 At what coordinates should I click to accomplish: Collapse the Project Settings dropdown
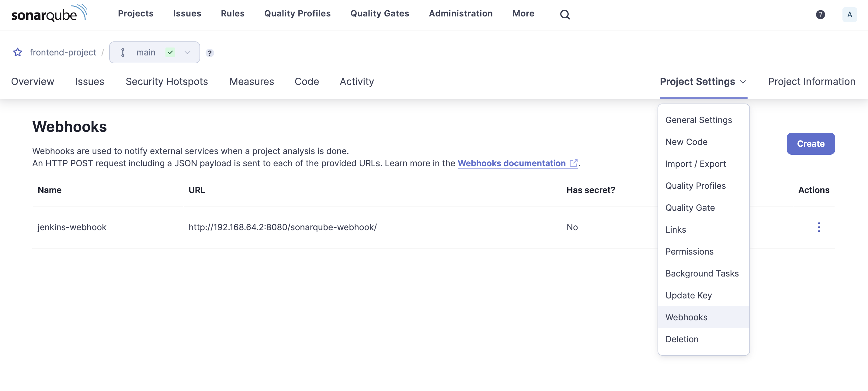pyautogui.click(x=703, y=82)
